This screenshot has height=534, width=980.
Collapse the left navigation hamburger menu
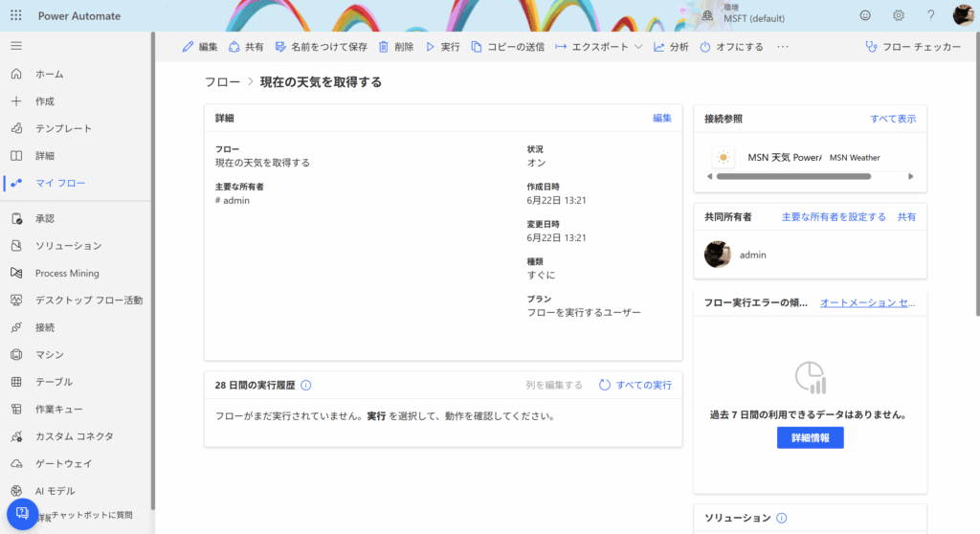point(16,46)
